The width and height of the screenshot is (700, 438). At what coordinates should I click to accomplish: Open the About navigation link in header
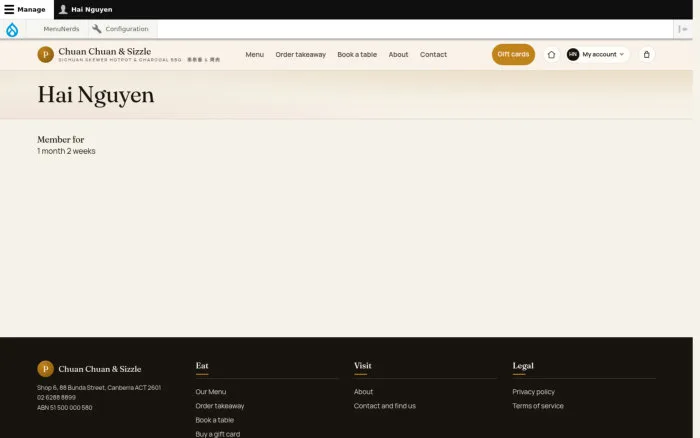coord(398,54)
